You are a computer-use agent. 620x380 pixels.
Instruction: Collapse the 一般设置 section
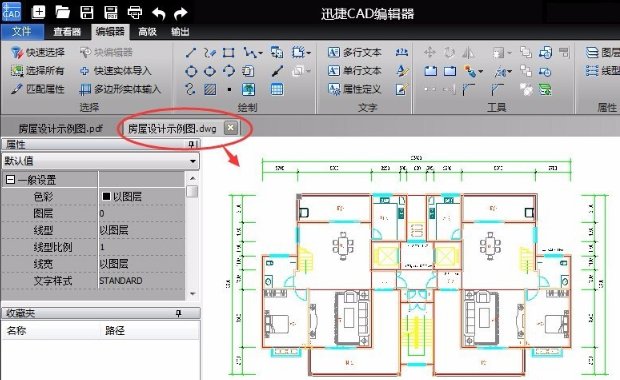point(11,180)
